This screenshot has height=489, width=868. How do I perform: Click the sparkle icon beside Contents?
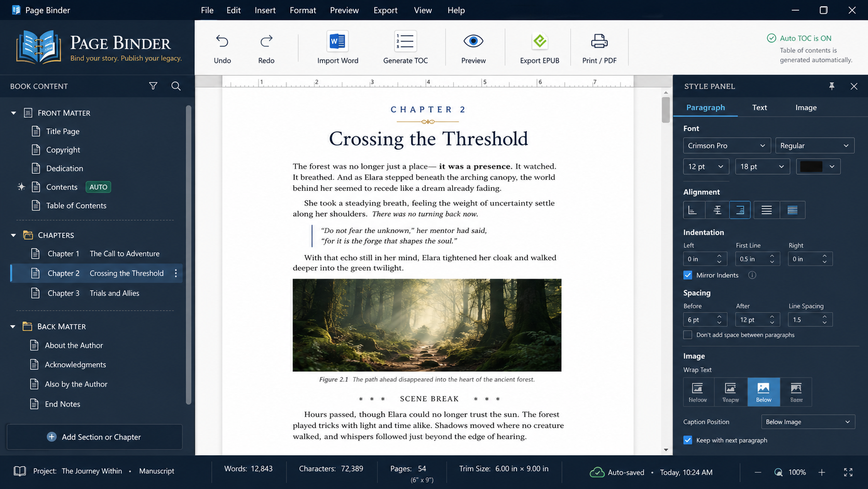(x=21, y=187)
